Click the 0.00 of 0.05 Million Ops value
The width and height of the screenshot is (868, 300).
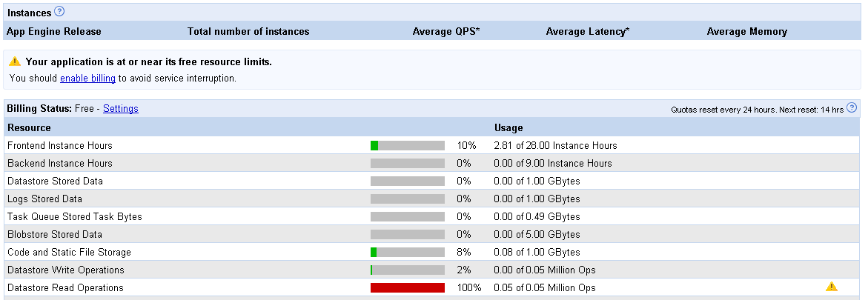click(545, 270)
